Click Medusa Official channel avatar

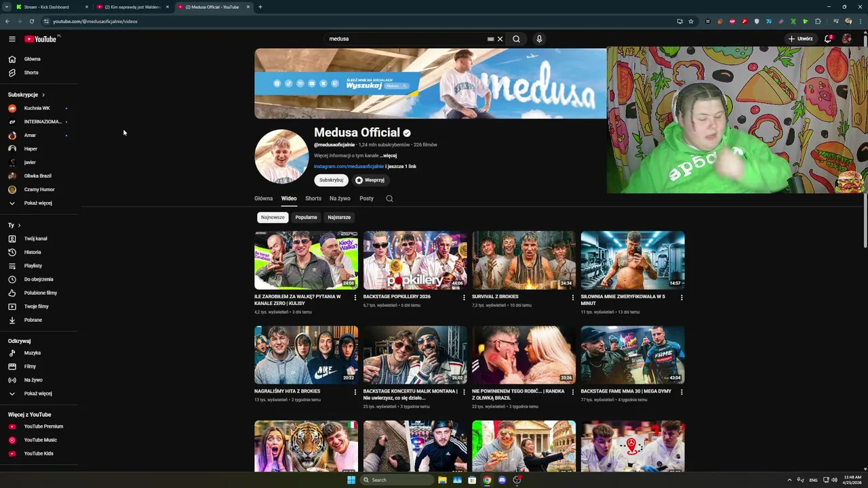tap(281, 156)
